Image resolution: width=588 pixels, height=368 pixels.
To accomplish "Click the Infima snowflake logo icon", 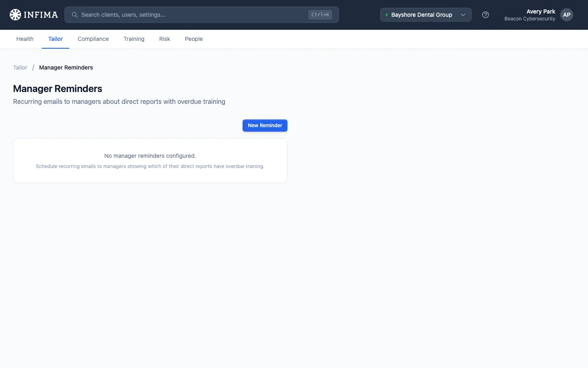I will pos(15,15).
